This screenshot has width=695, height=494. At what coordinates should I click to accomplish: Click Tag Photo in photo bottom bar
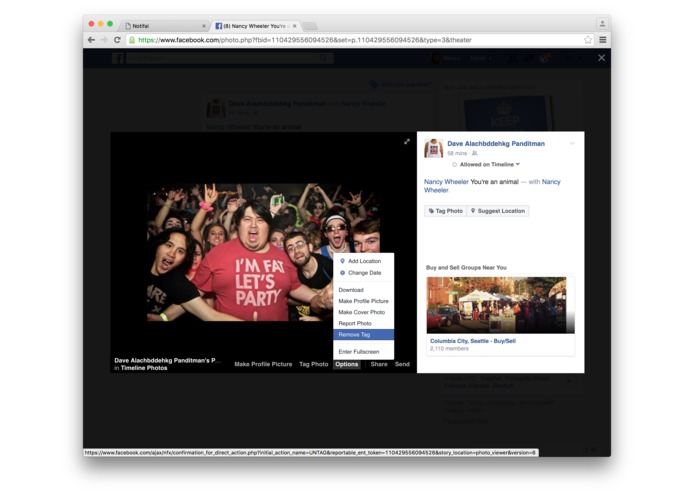pos(314,364)
